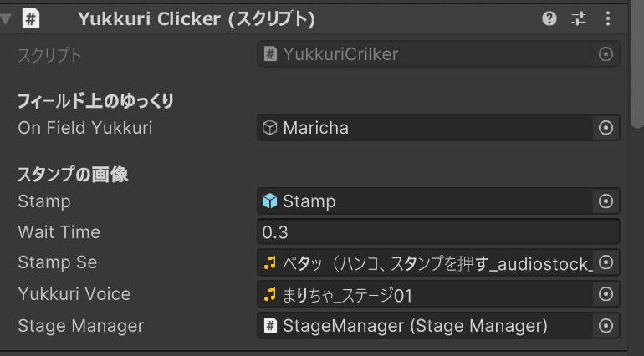This screenshot has height=356, width=644.
Task: Open object picker for Stage Manager
Action: point(606,326)
